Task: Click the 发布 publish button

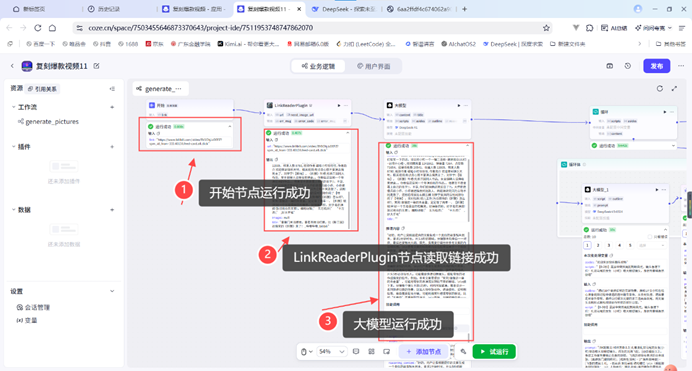Action: coord(656,66)
